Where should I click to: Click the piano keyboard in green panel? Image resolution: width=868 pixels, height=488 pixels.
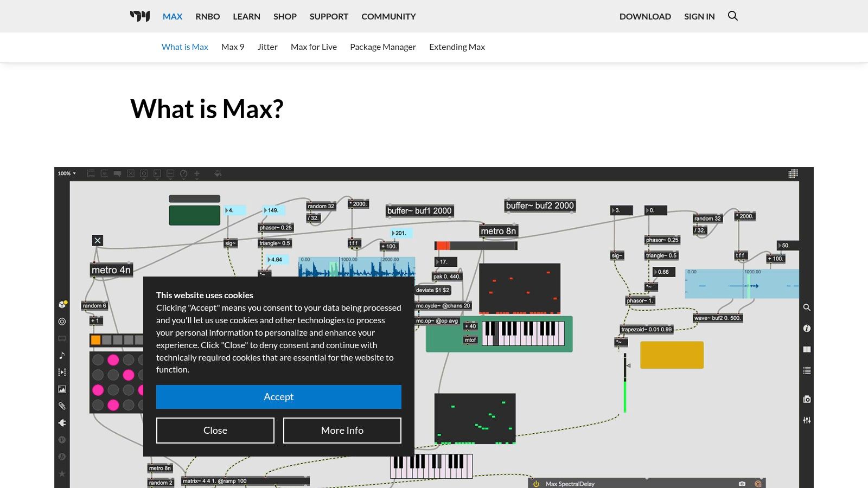click(x=524, y=333)
